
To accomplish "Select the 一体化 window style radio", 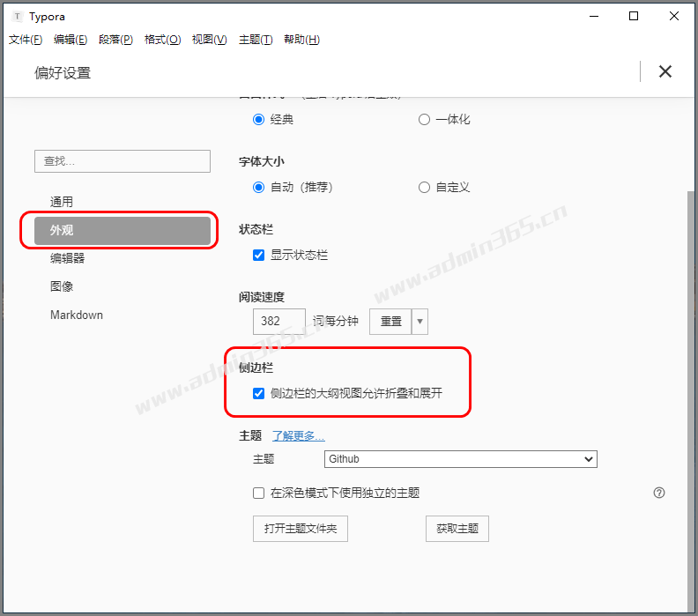I will coord(424,119).
